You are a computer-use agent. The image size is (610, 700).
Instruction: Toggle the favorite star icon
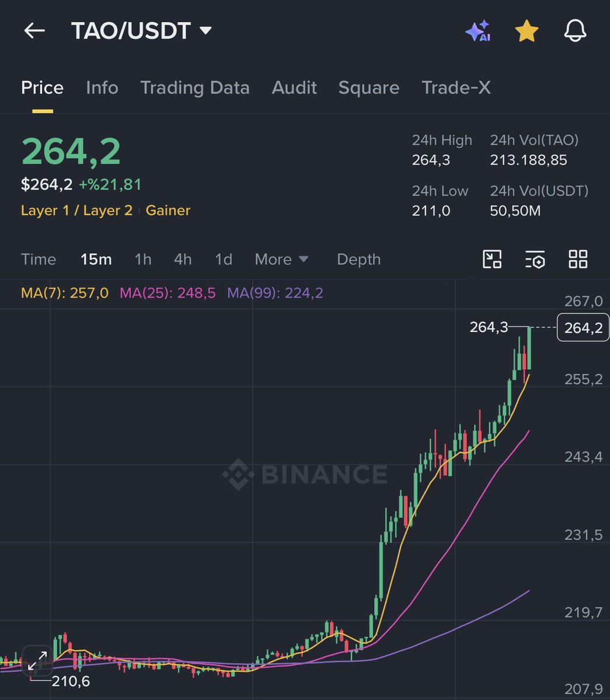coord(527,31)
